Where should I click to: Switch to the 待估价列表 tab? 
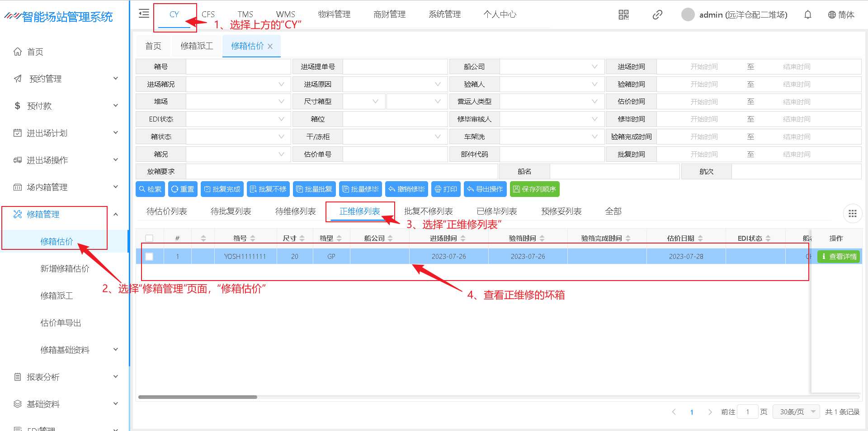coord(166,211)
